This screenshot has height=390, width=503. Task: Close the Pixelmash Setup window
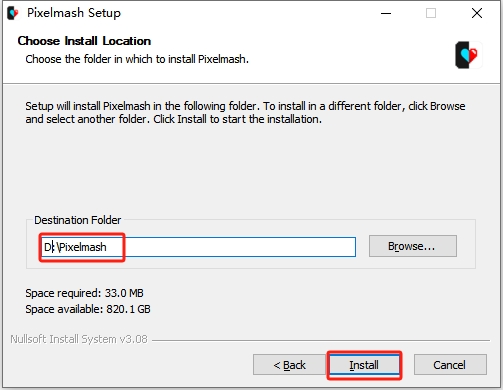tap(477, 13)
